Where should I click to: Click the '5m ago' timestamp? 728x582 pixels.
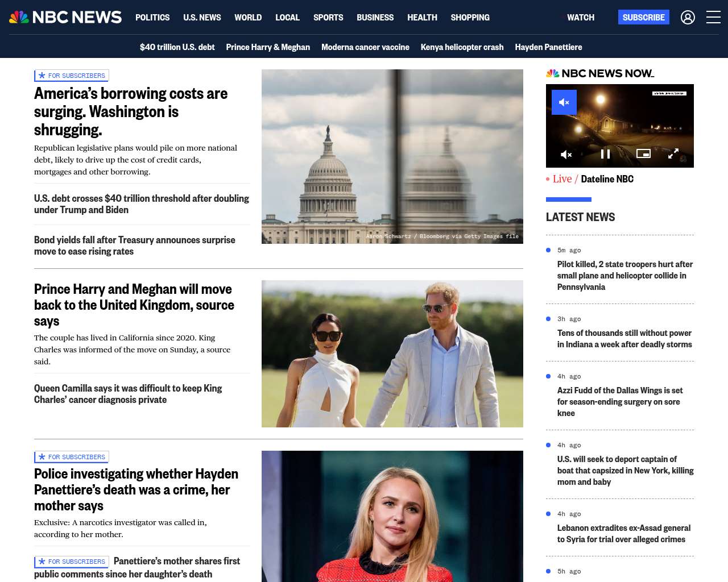569,250
